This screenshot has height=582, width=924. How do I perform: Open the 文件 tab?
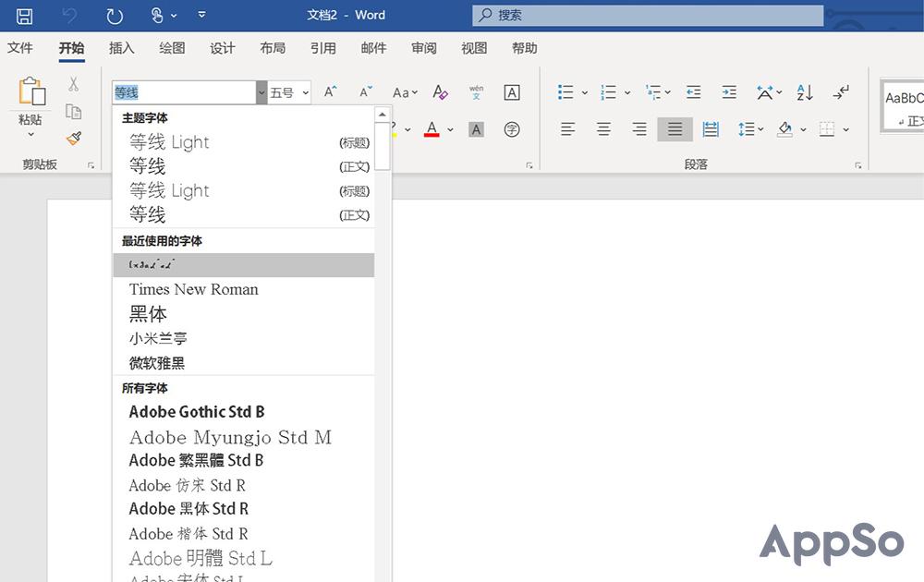click(20, 48)
